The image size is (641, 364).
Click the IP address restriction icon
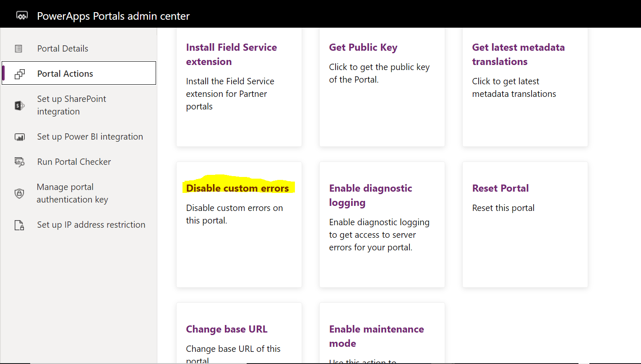pyautogui.click(x=19, y=225)
